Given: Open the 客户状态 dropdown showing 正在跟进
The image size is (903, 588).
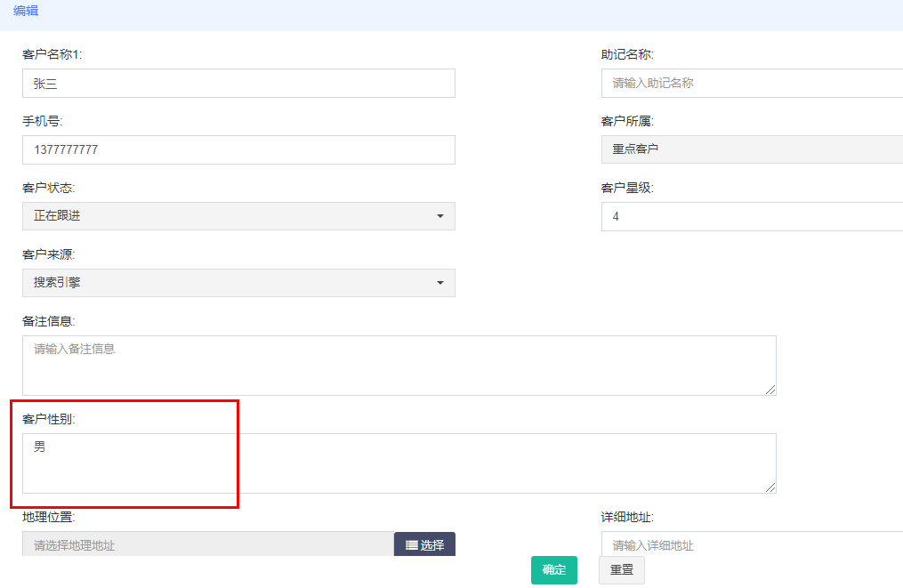Looking at the screenshot, I should (238, 216).
